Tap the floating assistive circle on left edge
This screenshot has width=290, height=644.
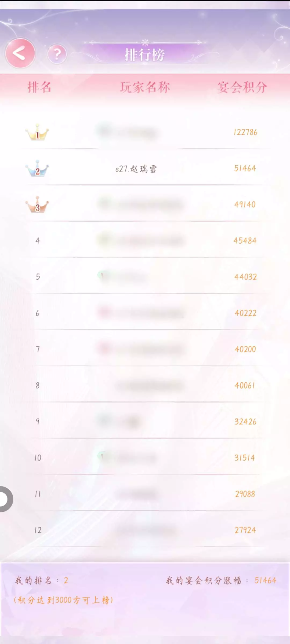(5, 499)
